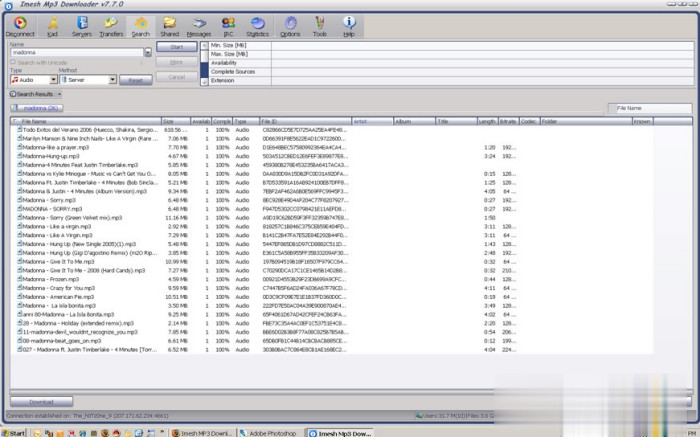Select 'Madonna - Sorry.mp3' row
Screen dimensions: 700x437
pyautogui.click(x=332, y=200)
